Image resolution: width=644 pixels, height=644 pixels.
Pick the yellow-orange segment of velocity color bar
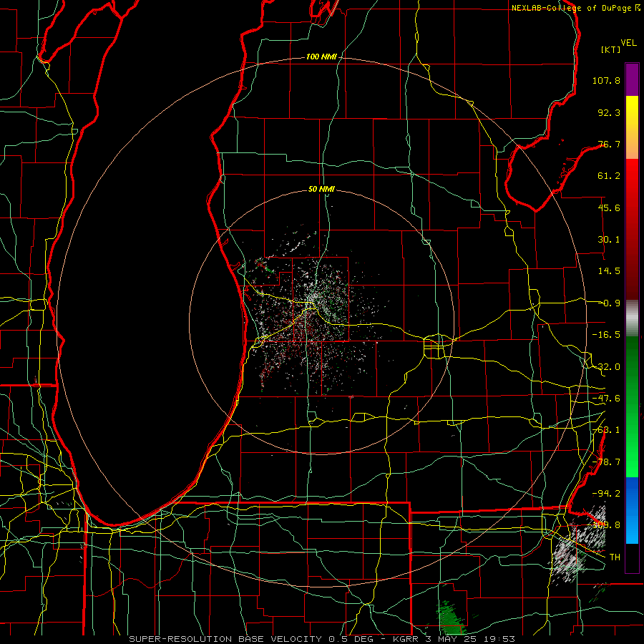[x=632, y=127]
